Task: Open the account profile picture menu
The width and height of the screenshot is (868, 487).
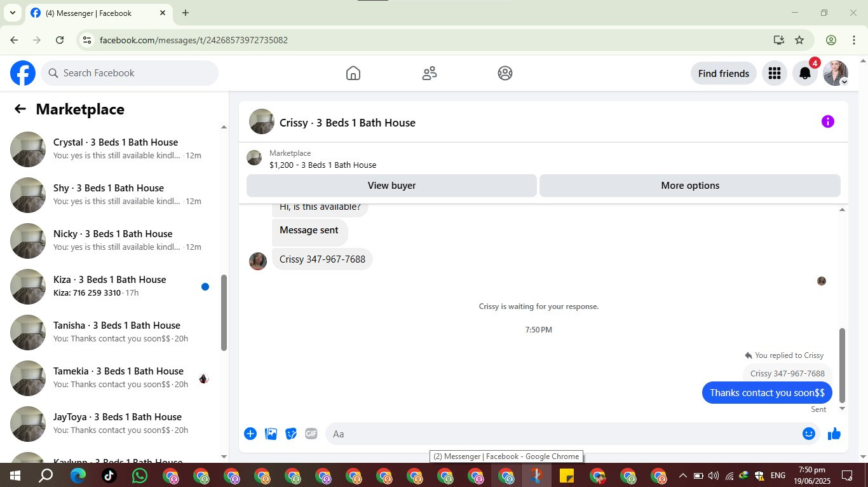Action: tap(836, 73)
